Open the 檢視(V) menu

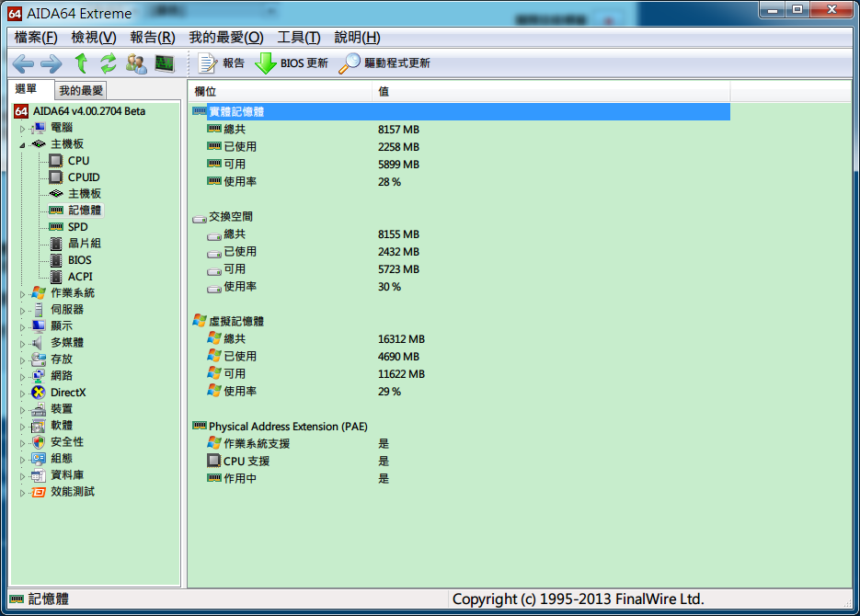(x=94, y=38)
